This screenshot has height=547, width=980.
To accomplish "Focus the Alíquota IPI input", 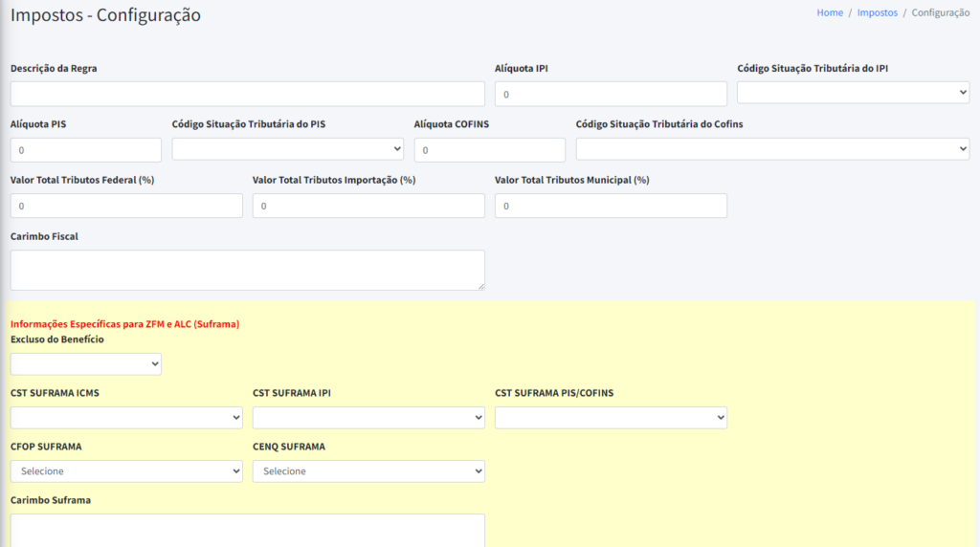I will coord(611,94).
